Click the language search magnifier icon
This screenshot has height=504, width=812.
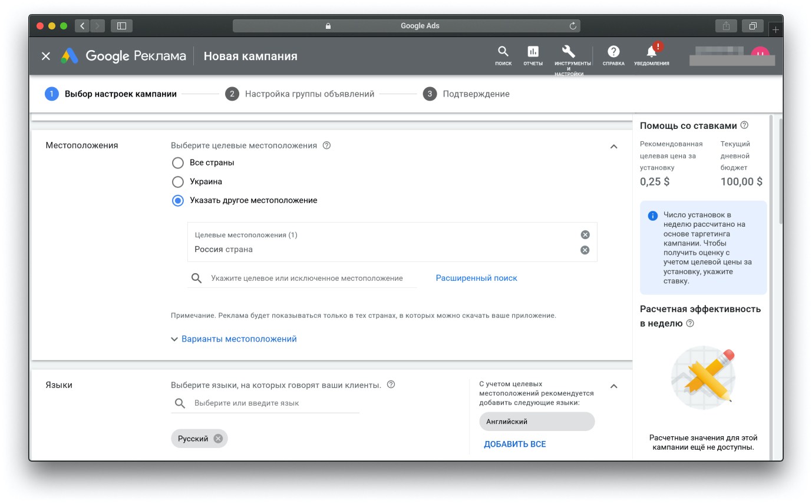point(180,403)
